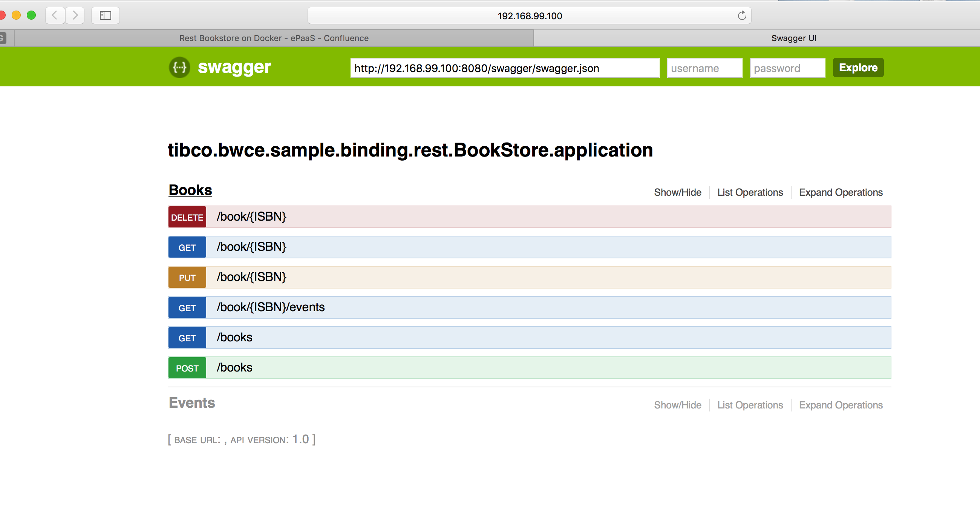Click Expand Operations for Events

click(x=841, y=405)
